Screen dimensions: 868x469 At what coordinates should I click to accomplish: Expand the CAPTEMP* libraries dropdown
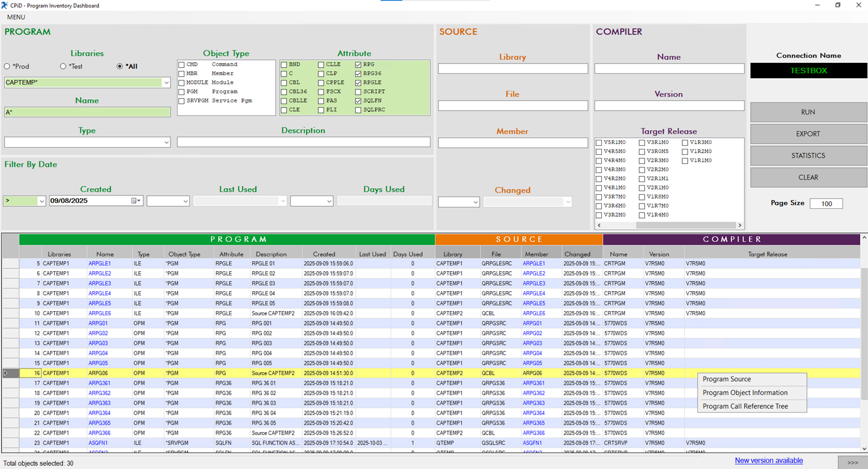pyautogui.click(x=166, y=83)
